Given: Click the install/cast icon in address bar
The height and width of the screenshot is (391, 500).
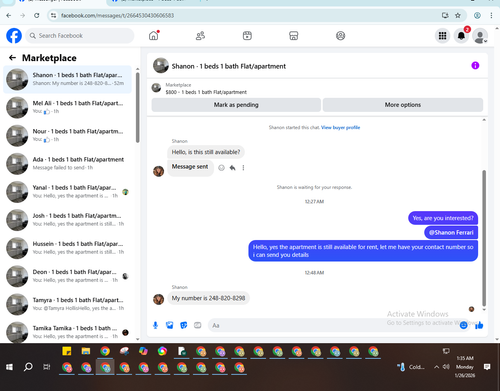Looking at the screenshot, I should pos(445,15).
